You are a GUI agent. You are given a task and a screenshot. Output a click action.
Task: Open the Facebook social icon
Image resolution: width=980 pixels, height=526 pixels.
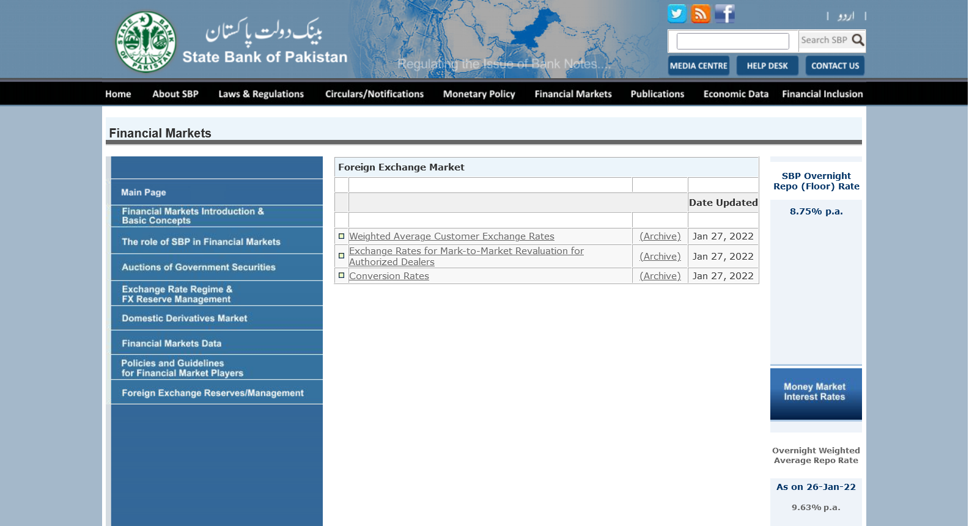click(724, 13)
